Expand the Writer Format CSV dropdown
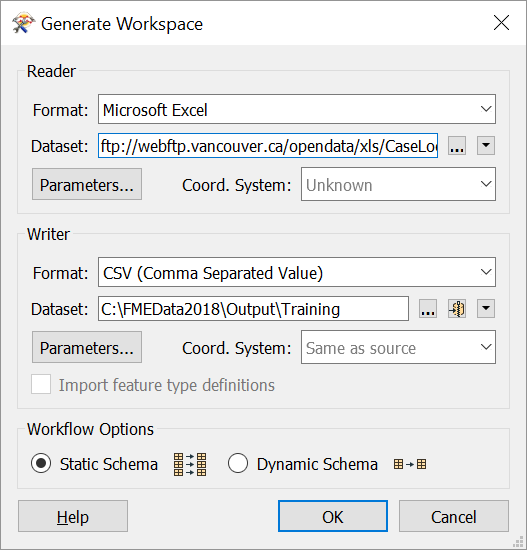The width and height of the screenshot is (527, 550). (296, 272)
